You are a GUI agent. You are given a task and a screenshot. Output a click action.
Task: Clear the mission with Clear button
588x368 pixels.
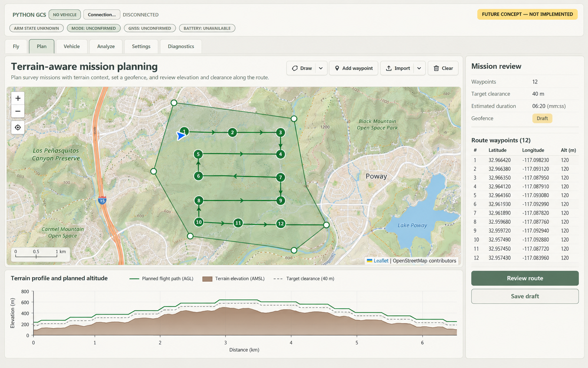[x=443, y=68]
